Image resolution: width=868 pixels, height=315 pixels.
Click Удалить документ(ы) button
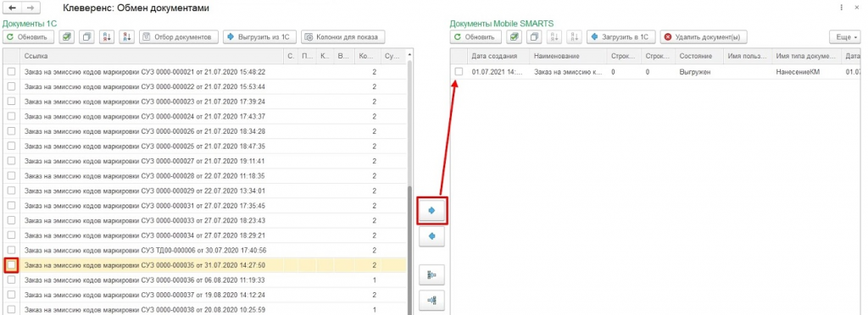pos(703,37)
